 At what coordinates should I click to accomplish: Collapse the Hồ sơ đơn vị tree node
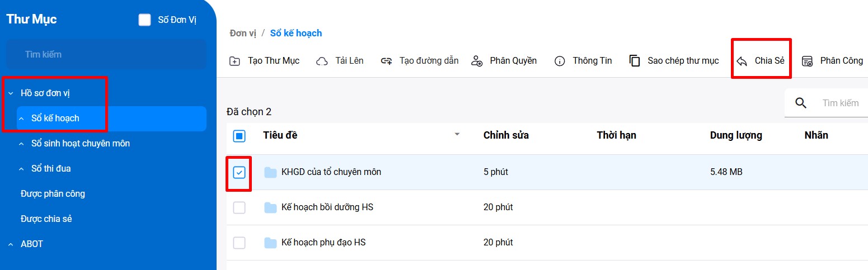11,93
